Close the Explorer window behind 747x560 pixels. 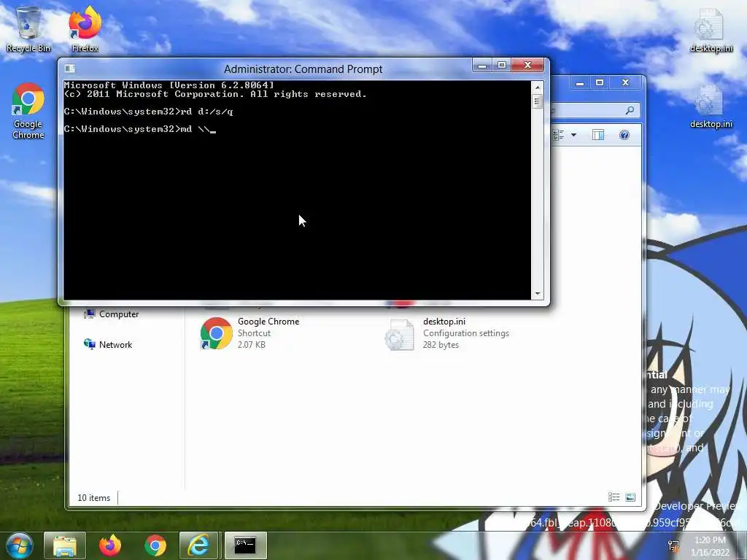[625, 82]
